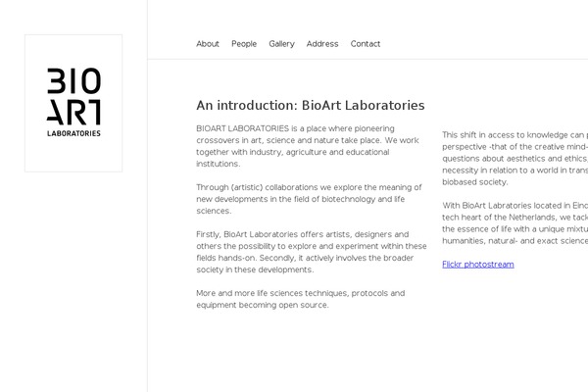Click the paragraph starting BIOART LABORATORIES is a place
588x392 pixels.
[x=308, y=146]
